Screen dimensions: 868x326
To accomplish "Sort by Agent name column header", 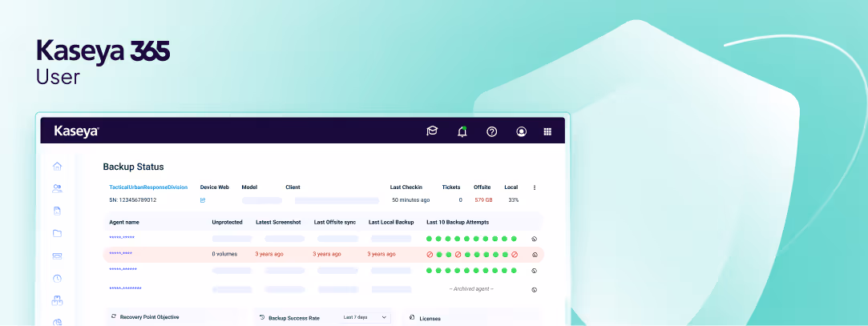I will 124,222.
